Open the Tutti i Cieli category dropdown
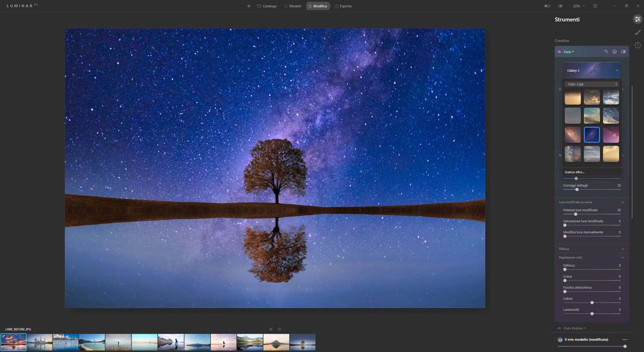Viewport: 644px width, 352px height. point(592,84)
